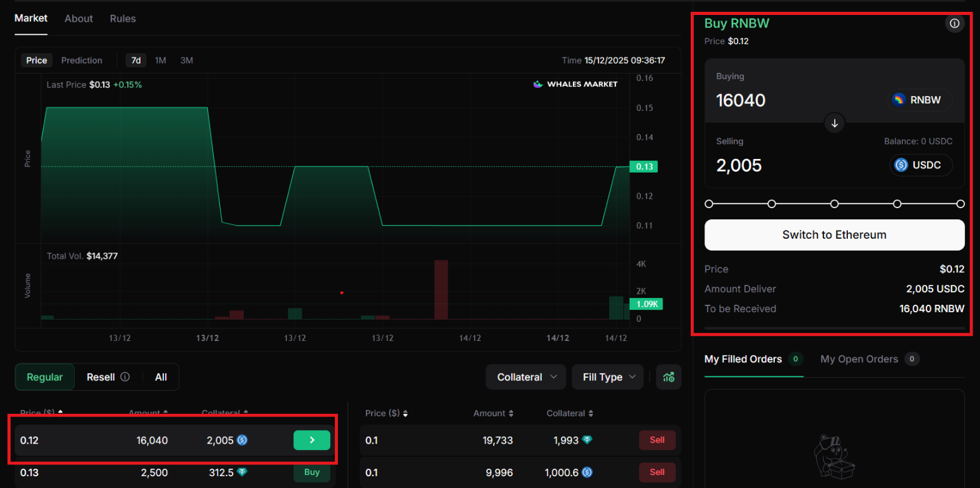Click Buy on the 0.13 order row

(x=312, y=472)
